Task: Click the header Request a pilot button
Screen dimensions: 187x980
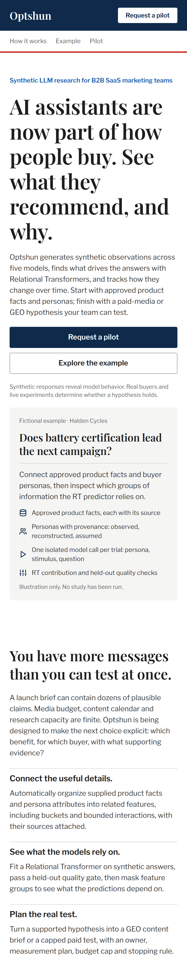Action: click(x=147, y=15)
